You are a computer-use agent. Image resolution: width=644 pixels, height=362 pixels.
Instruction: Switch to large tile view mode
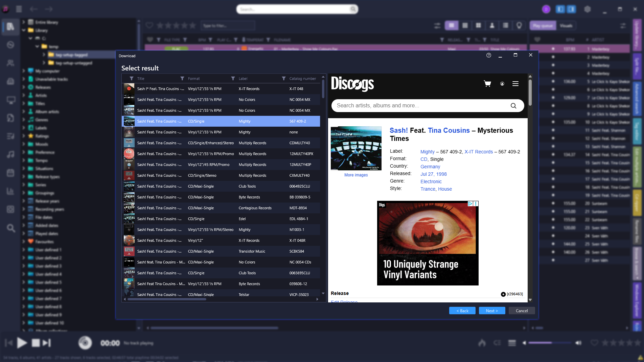pyautogui.click(x=478, y=25)
